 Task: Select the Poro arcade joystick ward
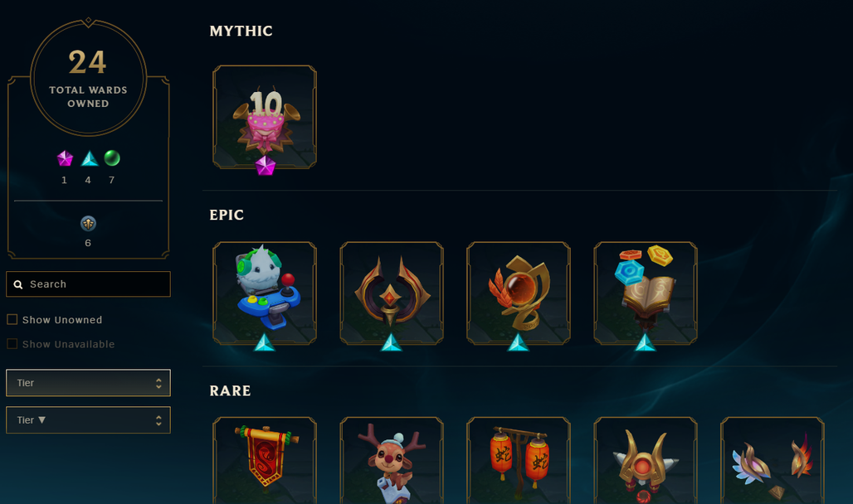[265, 293]
